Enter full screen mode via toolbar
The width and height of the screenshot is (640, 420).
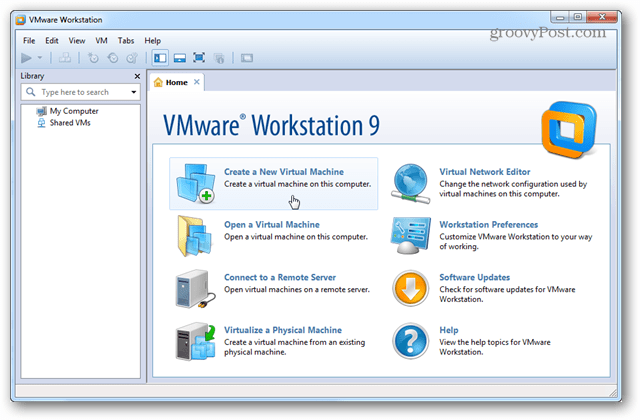pos(199,58)
